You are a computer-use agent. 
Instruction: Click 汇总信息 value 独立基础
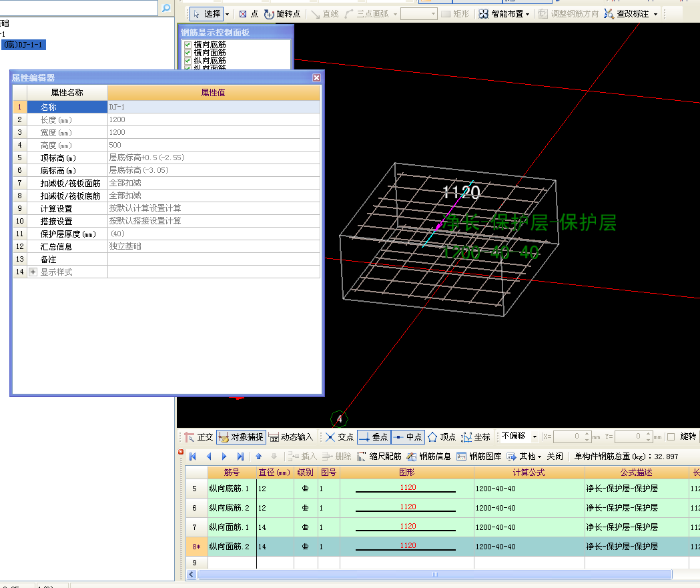point(214,246)
